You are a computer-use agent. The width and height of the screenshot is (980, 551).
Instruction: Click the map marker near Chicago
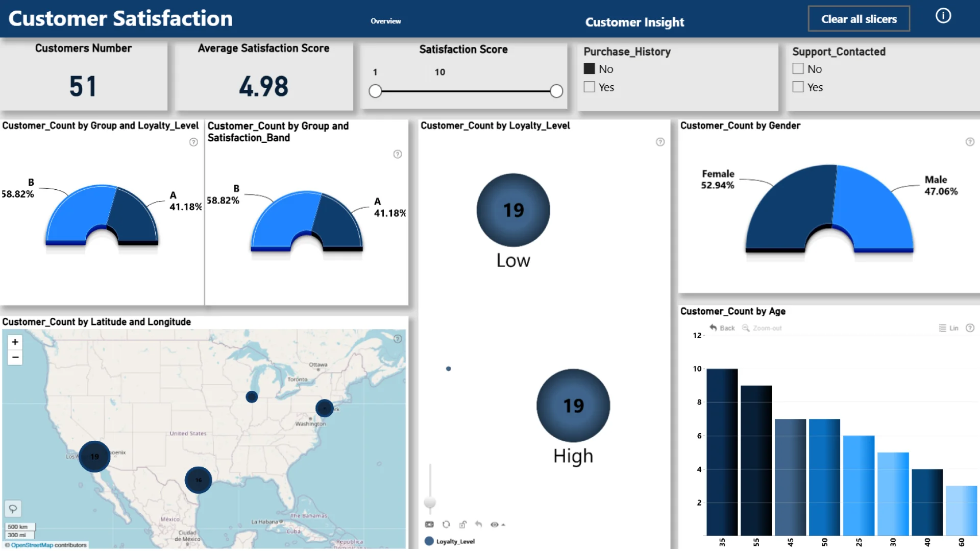click(x=252, y=396)
